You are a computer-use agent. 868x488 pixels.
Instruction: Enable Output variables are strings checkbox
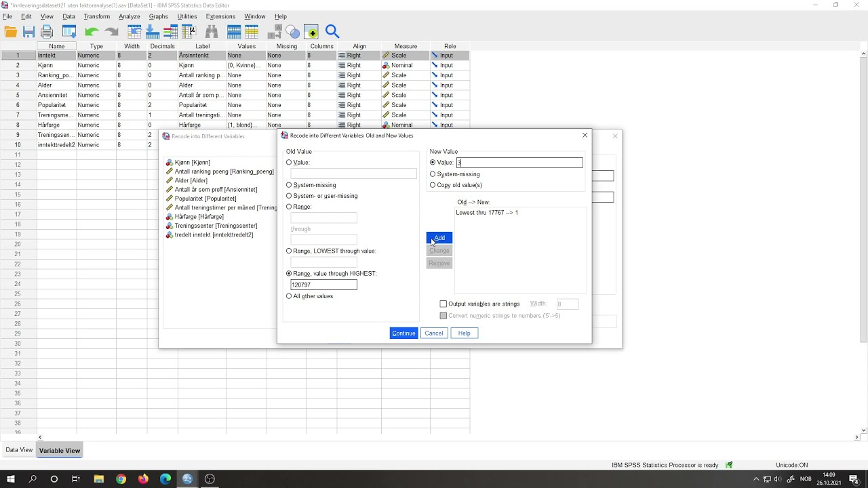443,304
